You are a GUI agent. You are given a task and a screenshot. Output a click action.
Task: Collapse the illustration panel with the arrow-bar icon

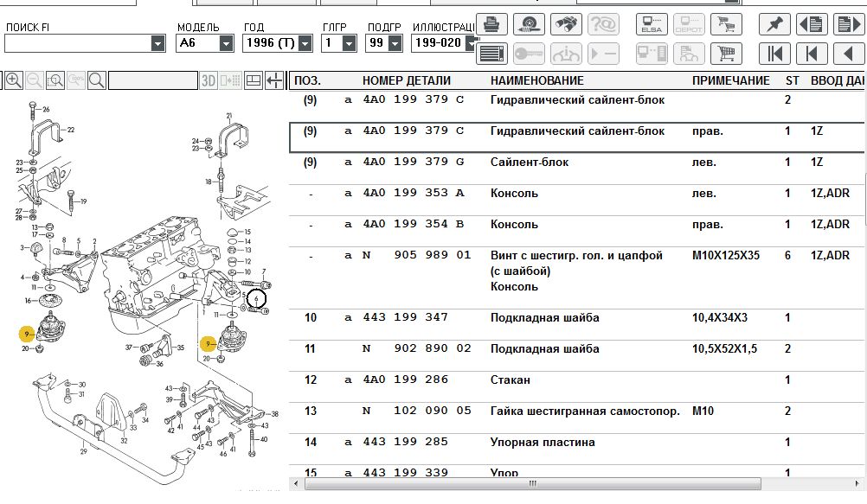pos(274,81)
